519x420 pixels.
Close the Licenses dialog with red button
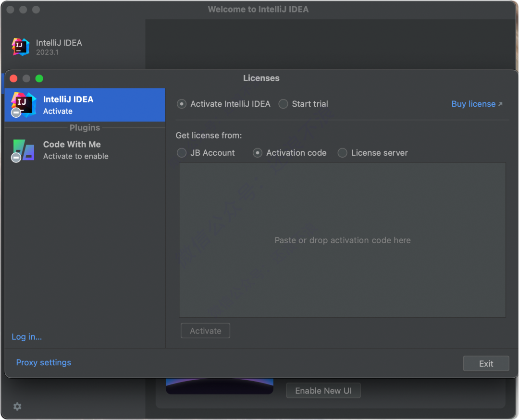pos(13,78)
